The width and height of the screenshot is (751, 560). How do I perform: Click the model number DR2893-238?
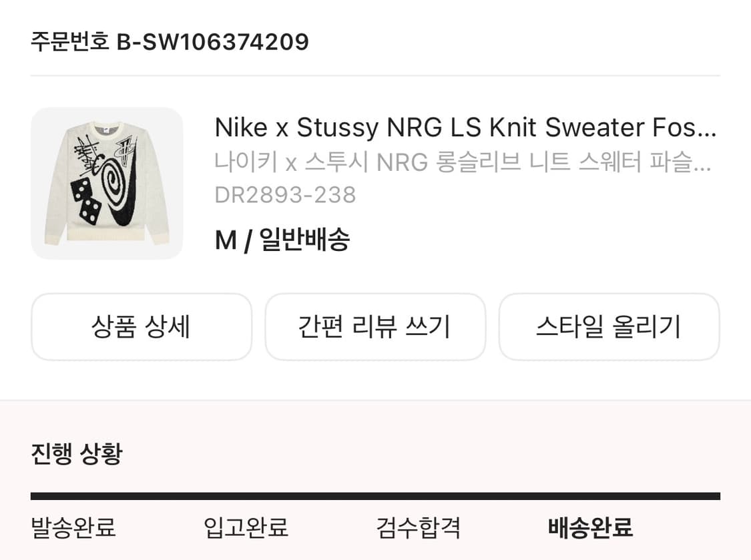coord(285,195)
